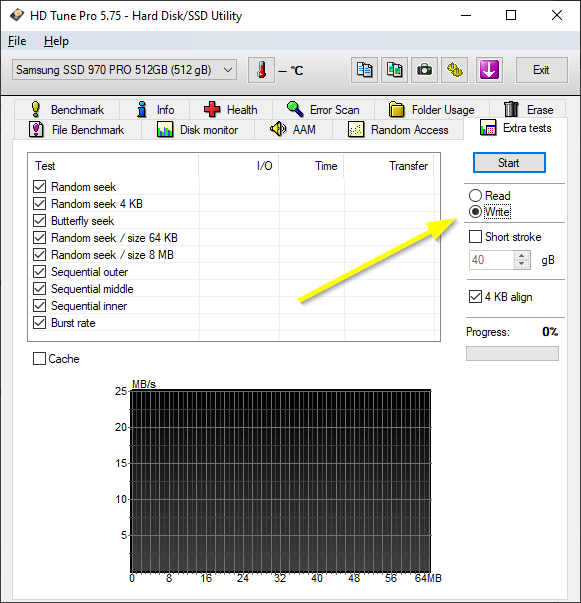Click the short stroke size field
The height and width of the screenshot is (603, 581).
[491, 260]
